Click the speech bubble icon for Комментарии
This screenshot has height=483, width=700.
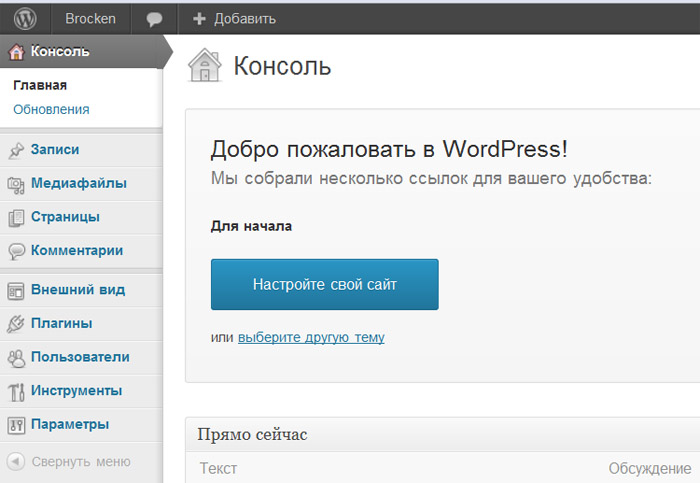pyautogui.click(x=17, y=252)
